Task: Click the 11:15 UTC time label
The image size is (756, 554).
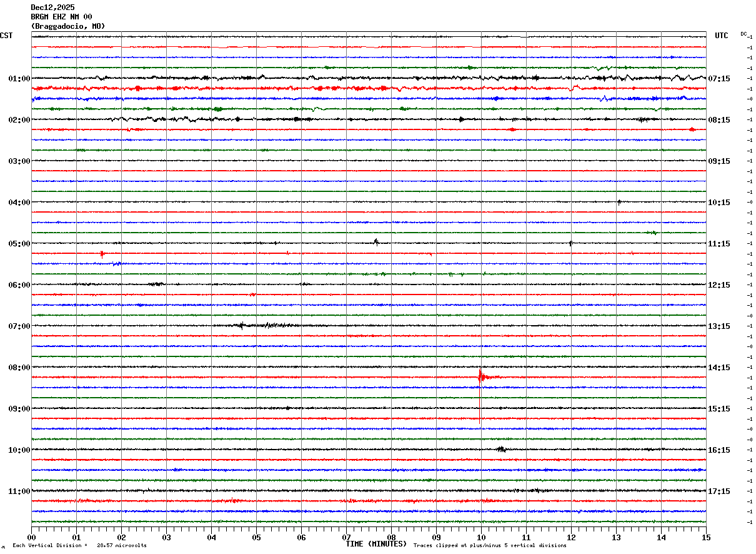Action: (x=719, y=244)
